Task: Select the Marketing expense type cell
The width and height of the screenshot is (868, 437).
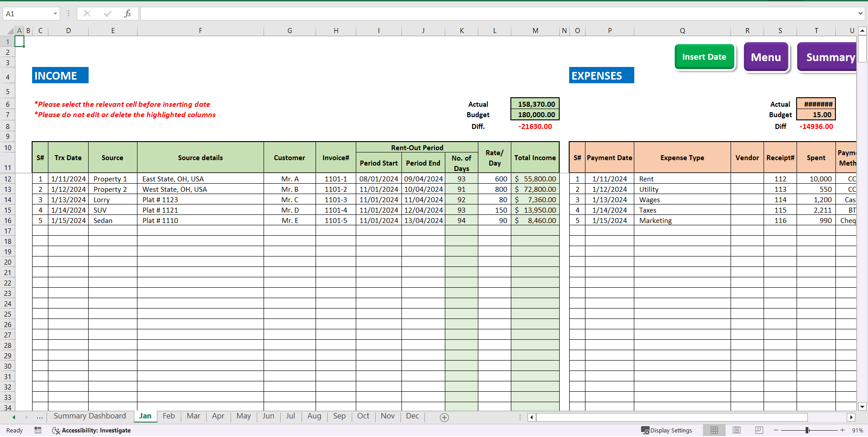Action: [682, 220]
